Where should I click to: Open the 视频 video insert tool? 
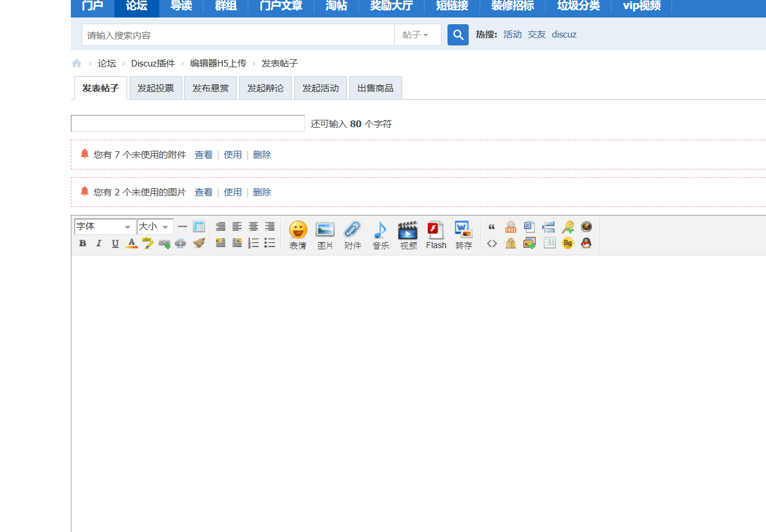(408, 235)
